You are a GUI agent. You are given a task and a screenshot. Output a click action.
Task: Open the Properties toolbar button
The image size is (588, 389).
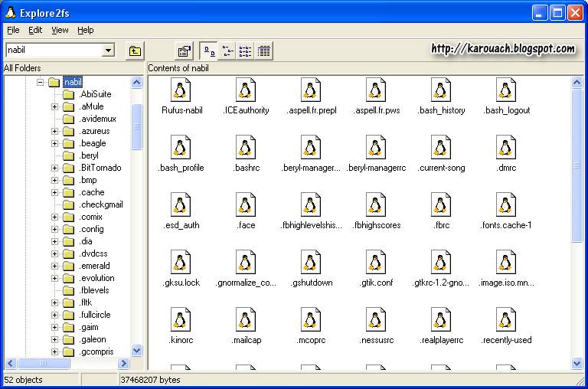click(184, 51)
